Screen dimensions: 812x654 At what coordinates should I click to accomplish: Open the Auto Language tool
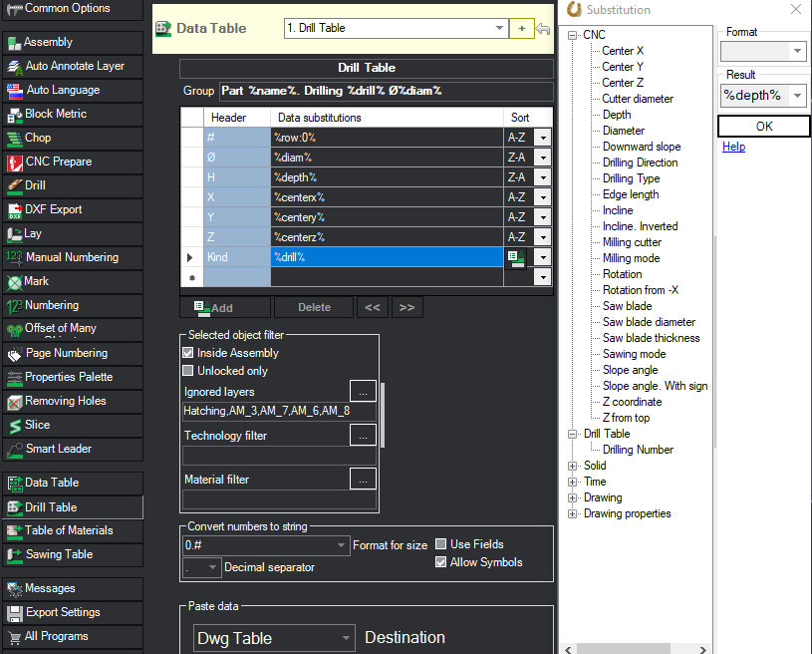(73, 90)
